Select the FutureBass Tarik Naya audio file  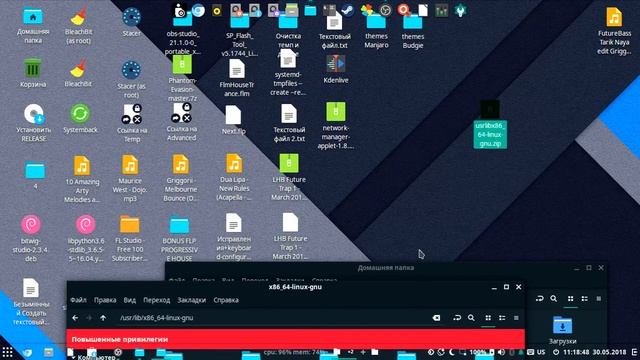click(x=614, y=31)
